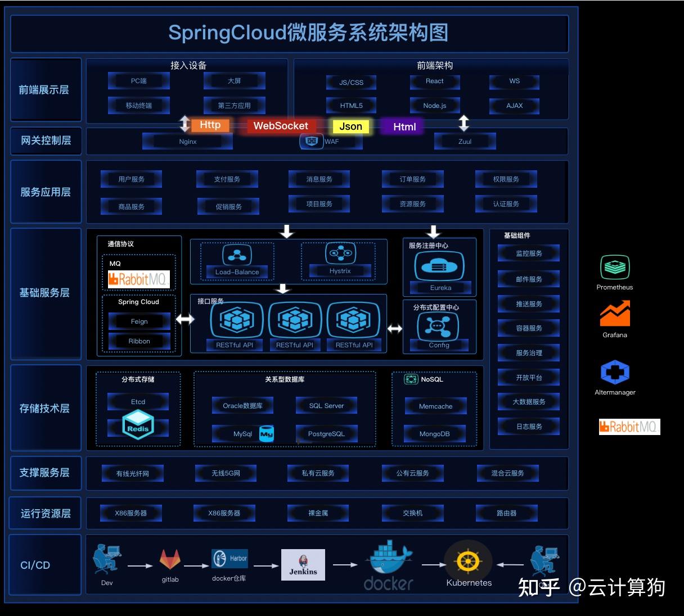The image size is (684, 616).
Task: Select the Grafana chart icon
Action: pyautogui.click(x=615, y=314)
